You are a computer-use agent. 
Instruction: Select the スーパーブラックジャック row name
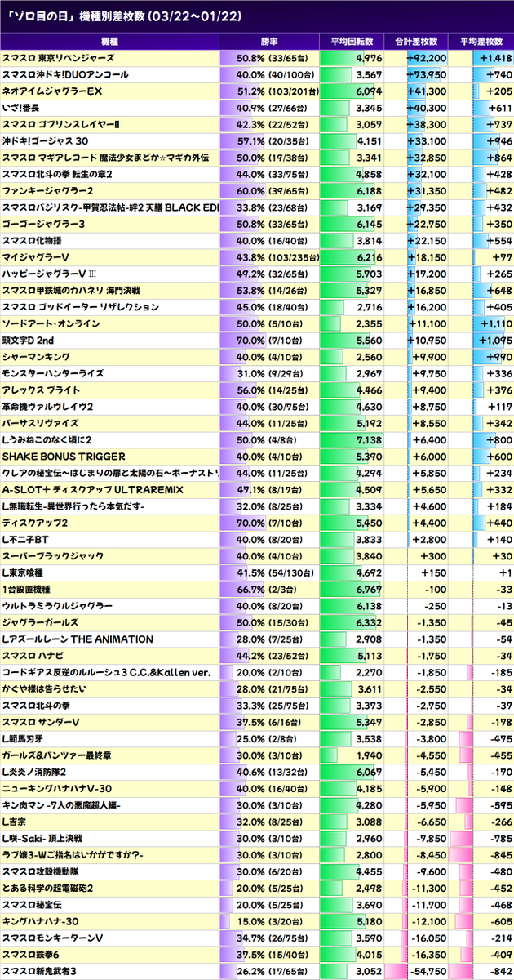51,556
